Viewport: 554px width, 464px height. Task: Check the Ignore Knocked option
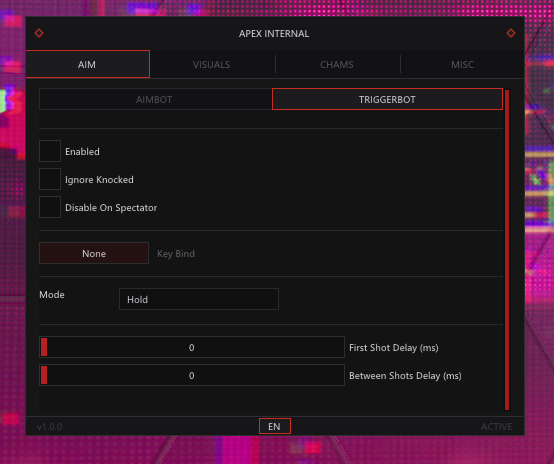pyautogui.click(x=50, y=179)
